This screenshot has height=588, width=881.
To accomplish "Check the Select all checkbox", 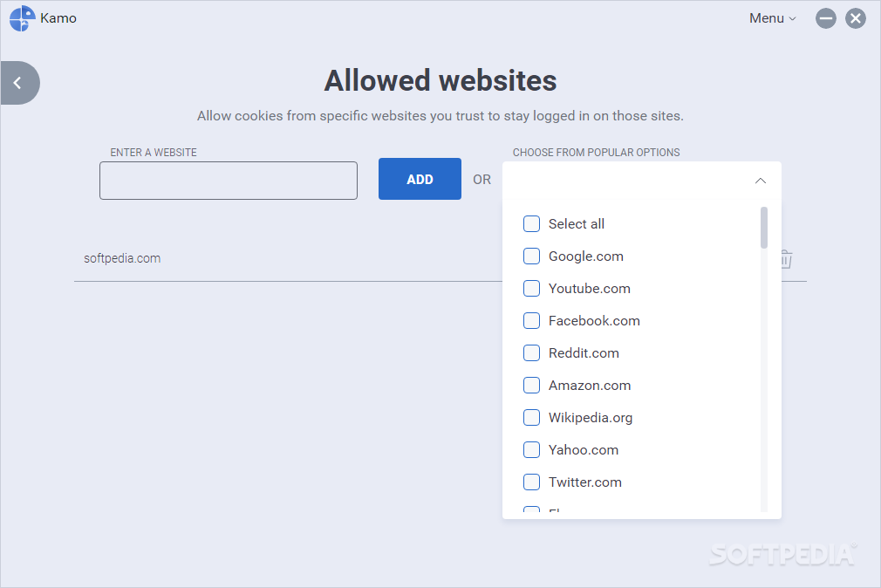I will [x=531, y=223].
